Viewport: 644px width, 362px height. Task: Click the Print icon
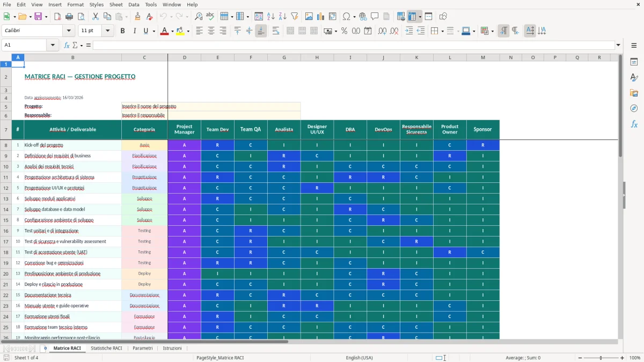coord(69,17)
